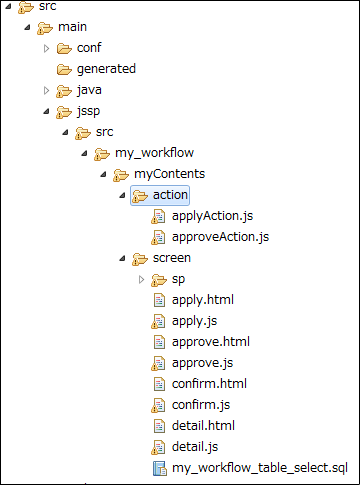This screenshot has width=360, height=485.
Task: Select the applyAction.js file name
Action: pos(213,216)
